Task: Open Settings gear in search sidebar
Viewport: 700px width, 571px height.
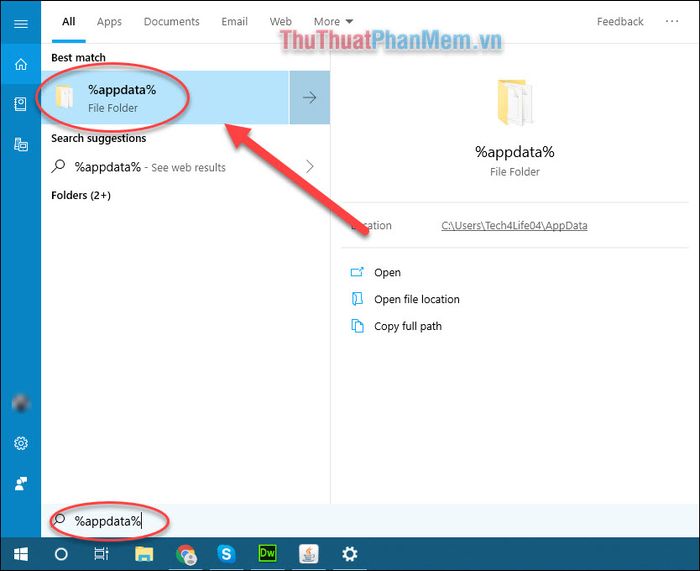Action: [x=21, y=443]
